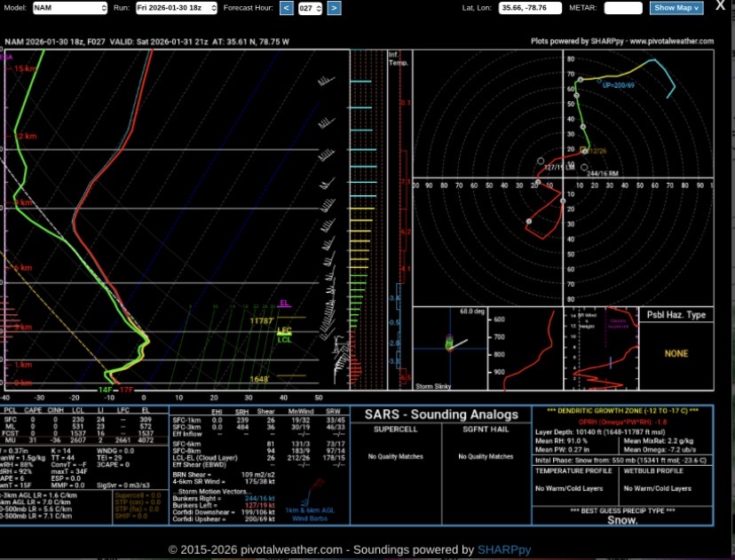Follow the SHARPpy link in the footer
This screenshot has height=560, width=735.
503,550
